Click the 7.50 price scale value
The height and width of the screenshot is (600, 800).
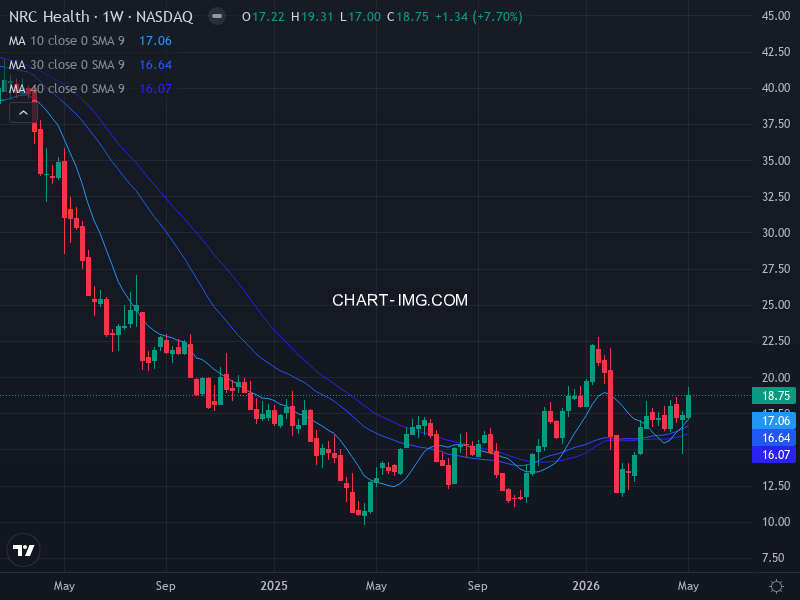(x=773, y=558)
